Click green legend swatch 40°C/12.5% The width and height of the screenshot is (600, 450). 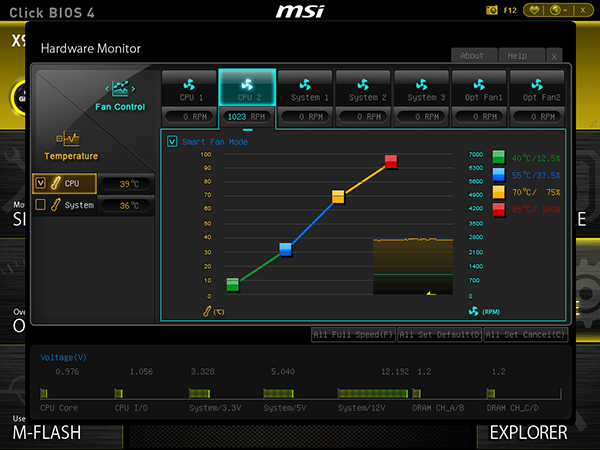tap(499, 157)
